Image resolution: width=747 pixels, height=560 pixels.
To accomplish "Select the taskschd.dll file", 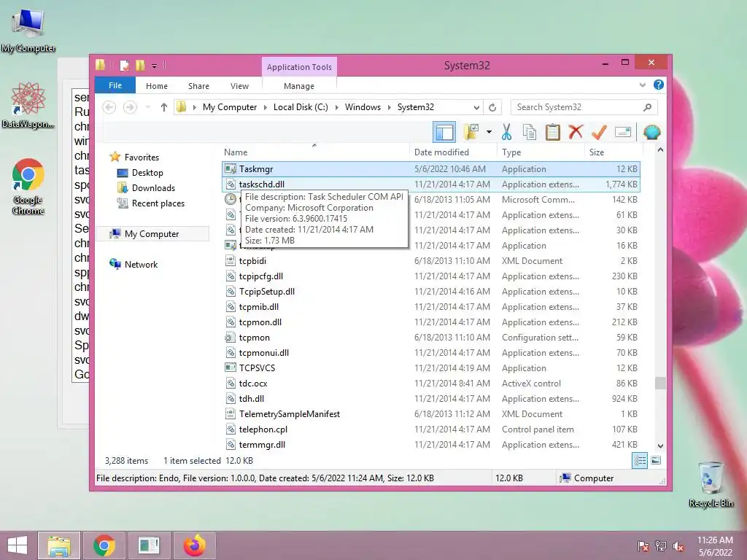I will 430,184.
